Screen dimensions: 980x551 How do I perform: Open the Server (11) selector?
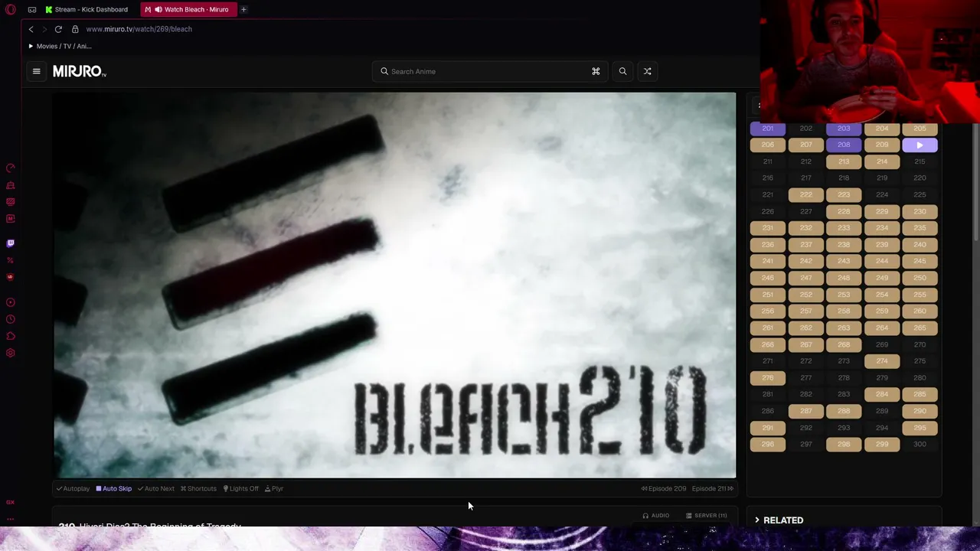pyautogui.click(x=707, y=515)
